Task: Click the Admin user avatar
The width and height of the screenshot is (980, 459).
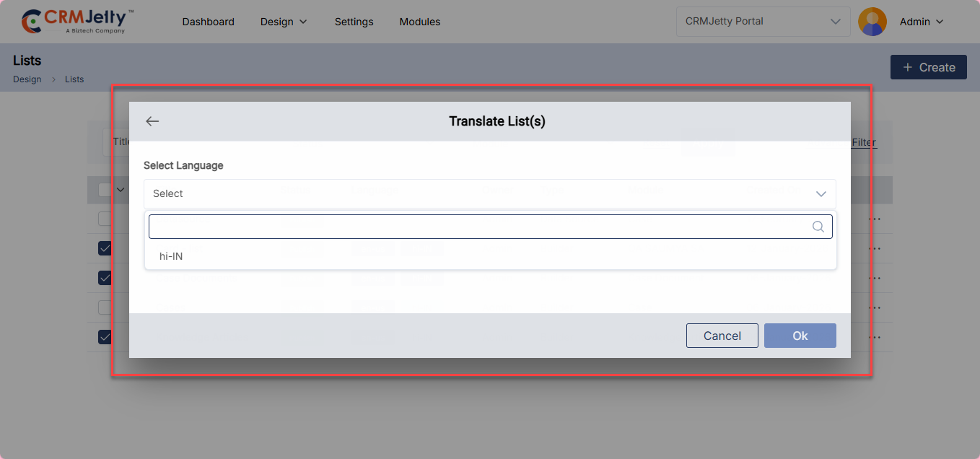Action: pyautogui.click(x=872, y=22)
